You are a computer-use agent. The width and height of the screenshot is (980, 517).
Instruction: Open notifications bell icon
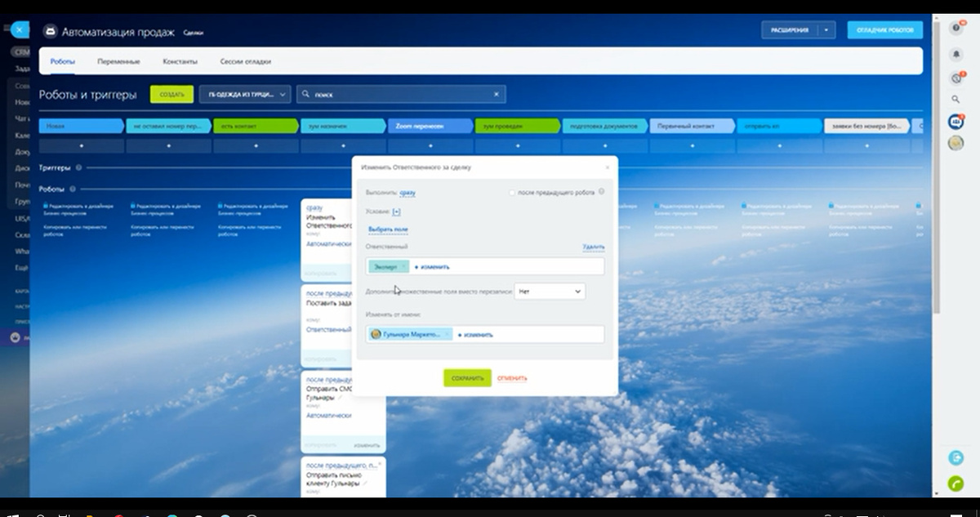[x=955, y=53]
